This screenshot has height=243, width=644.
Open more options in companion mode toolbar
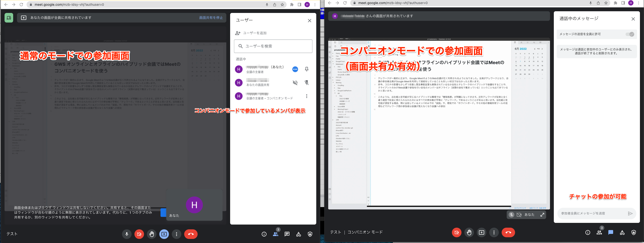(494, 232)
